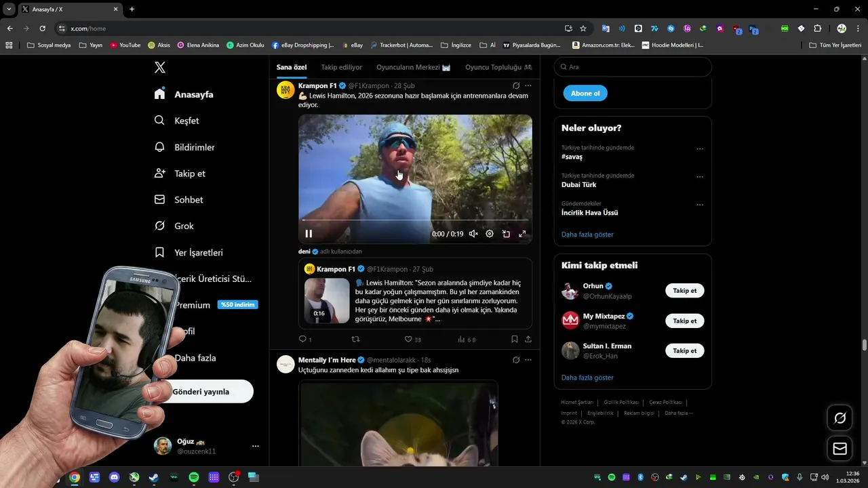The width and height of the screenshot is (868, 488).
Task: Switch to the Takip ediliyor tab
Action: click(341, 67)
